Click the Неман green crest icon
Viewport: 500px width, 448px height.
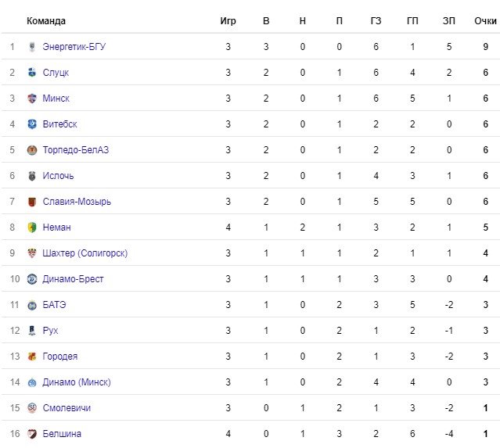pyautogui.click(x=32, y=228)
